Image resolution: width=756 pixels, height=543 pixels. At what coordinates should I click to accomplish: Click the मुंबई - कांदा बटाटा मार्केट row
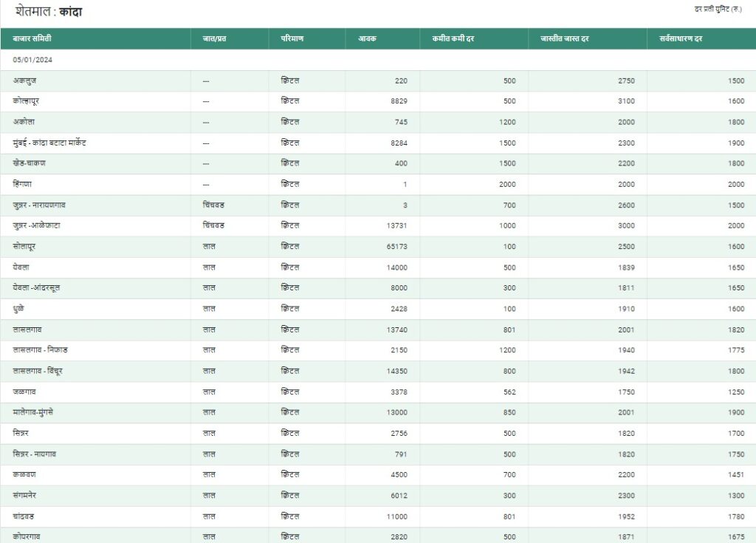[x=49, y=143]
